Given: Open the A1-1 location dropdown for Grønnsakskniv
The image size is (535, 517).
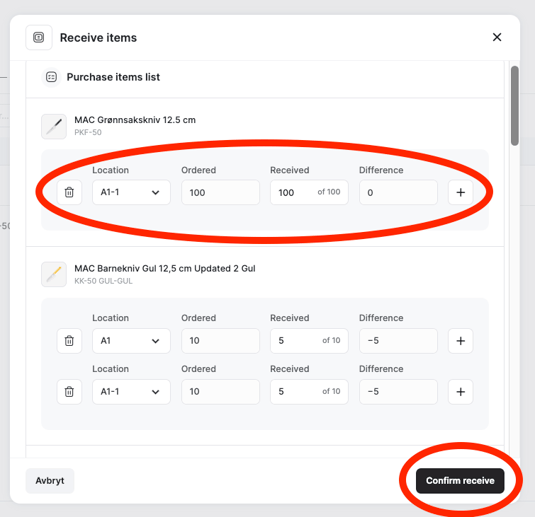Looking at the screenshot, I should 131,192.
